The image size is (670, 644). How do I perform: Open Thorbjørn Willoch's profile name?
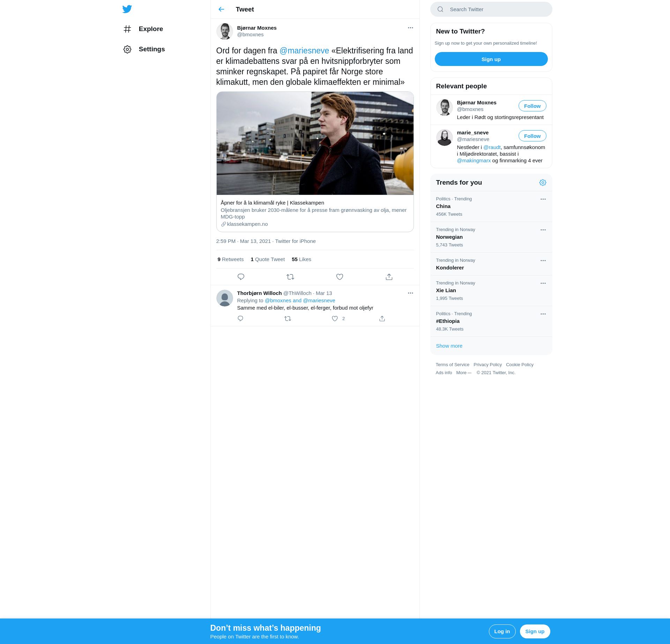click(259, 293)
